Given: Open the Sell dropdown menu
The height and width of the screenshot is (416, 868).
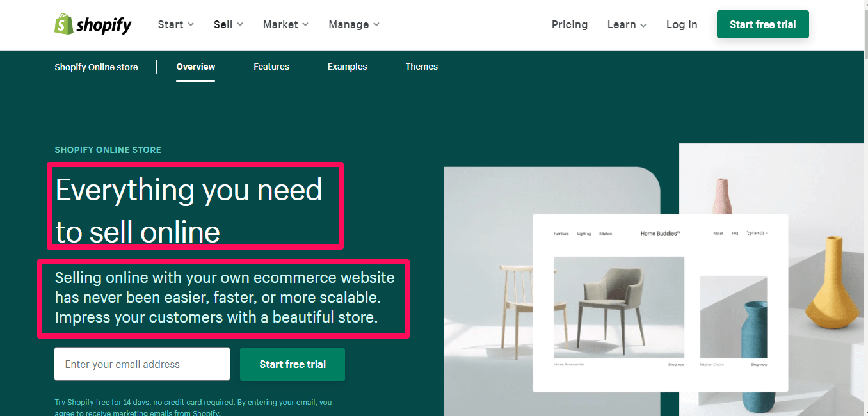Looking at the screenshot, I should 229,24.
